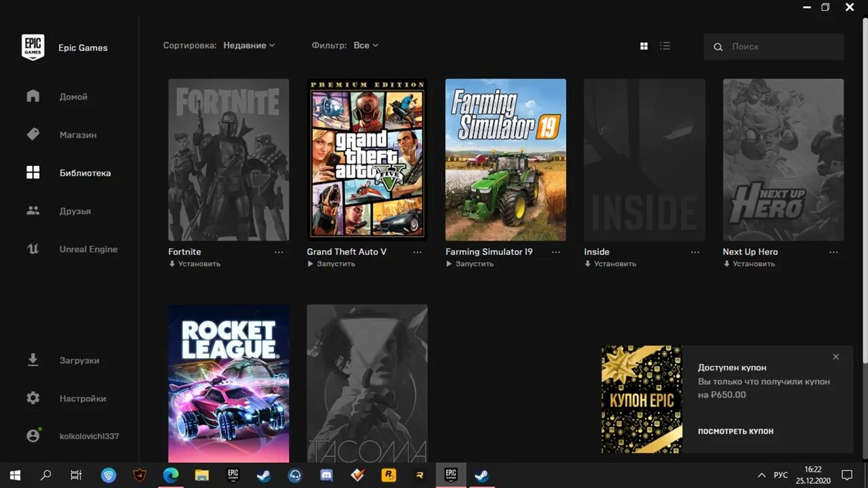
Task: Select the Inside game cover
Action: coord(644,159)
